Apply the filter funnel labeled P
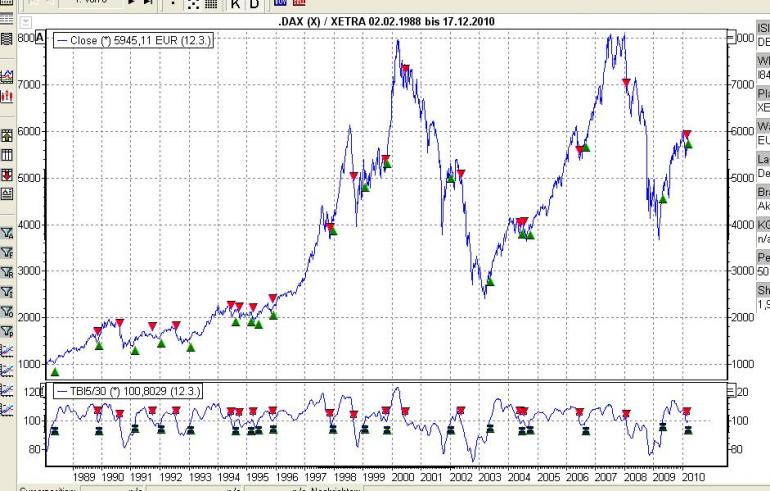Screen dimensions: 770x491 7,331
